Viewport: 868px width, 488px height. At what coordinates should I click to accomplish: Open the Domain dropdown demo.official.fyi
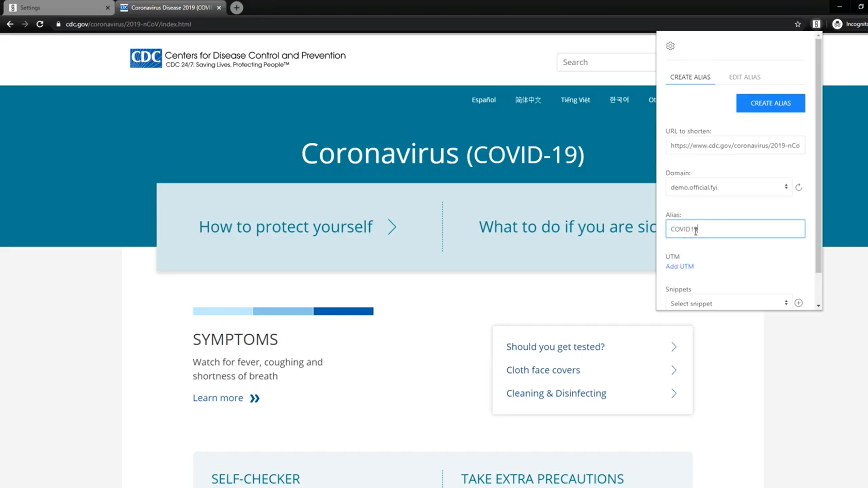[729, 187]
